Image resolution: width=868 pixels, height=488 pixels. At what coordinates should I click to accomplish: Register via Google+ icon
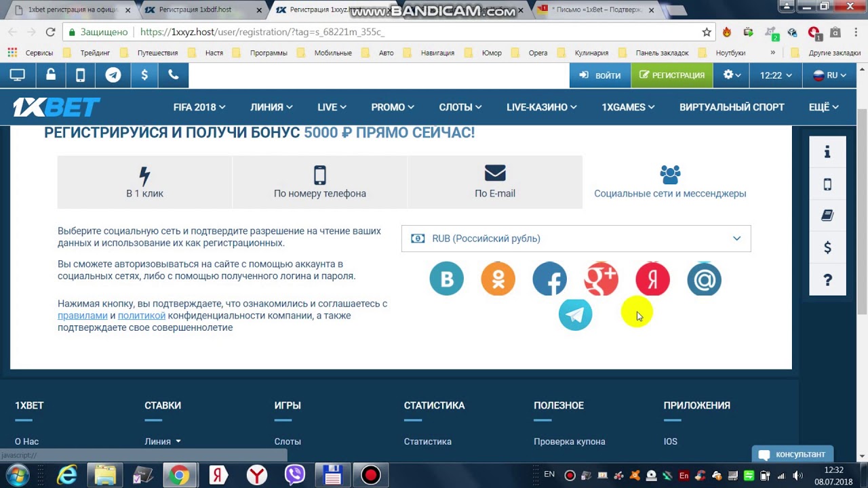[601, 279]
